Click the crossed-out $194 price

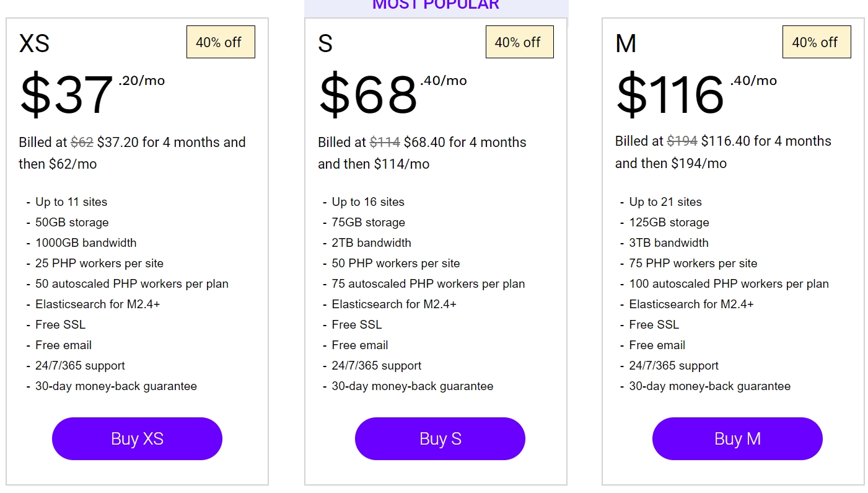682,141
